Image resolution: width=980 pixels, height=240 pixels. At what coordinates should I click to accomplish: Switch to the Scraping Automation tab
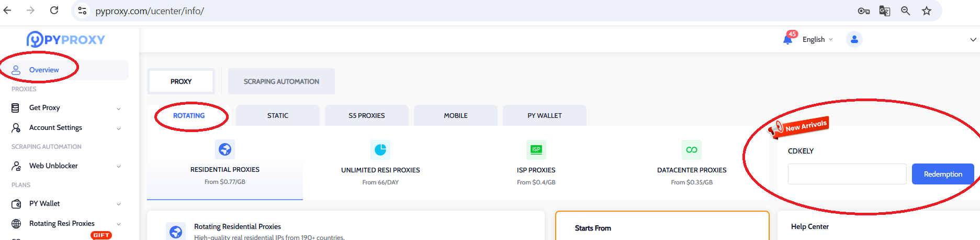coord(281,82)
